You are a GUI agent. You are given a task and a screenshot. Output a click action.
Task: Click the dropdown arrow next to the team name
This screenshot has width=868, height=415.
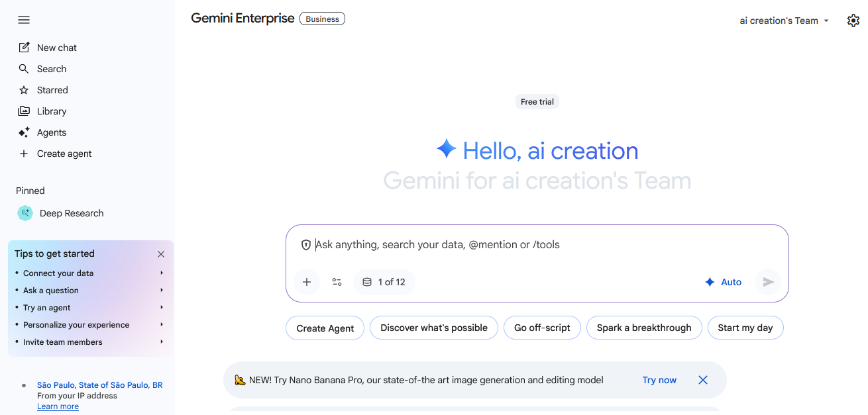pos(826,21)
